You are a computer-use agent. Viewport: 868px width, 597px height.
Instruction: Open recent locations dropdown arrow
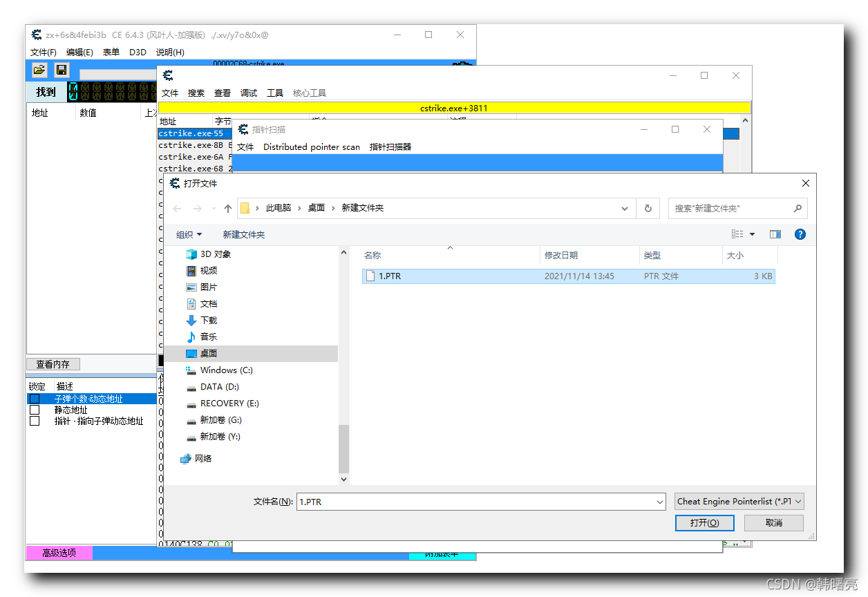[213, 208]
